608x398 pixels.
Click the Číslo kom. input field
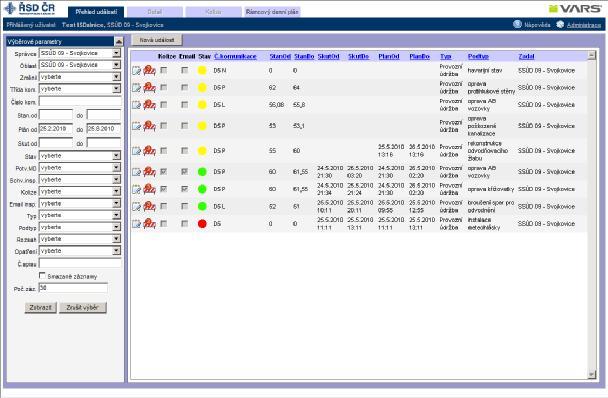(x=80, y=102)
